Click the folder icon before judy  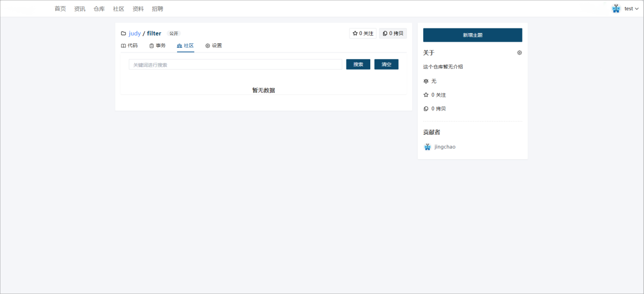pyautogui.click(x=123, y=34)
